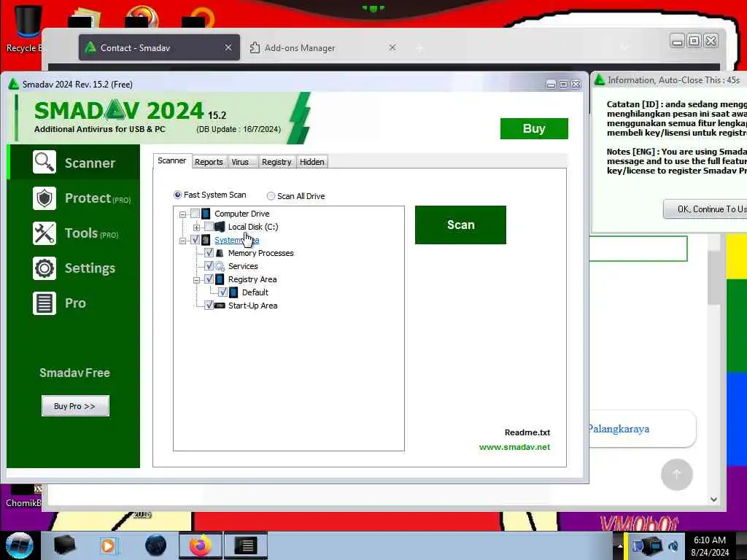Click the Buy Pro >> button
Viewport: 747px width, 560px height.
(75, 406)
